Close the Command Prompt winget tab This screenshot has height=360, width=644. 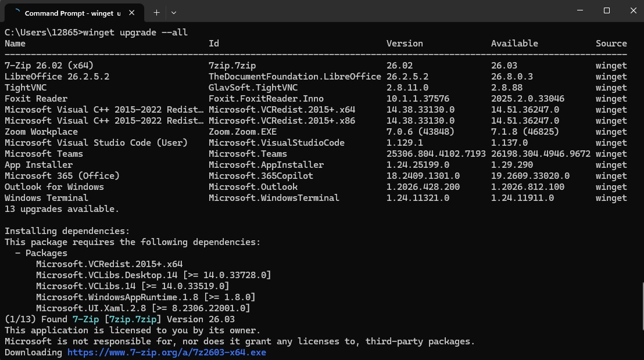click(131, 13)
